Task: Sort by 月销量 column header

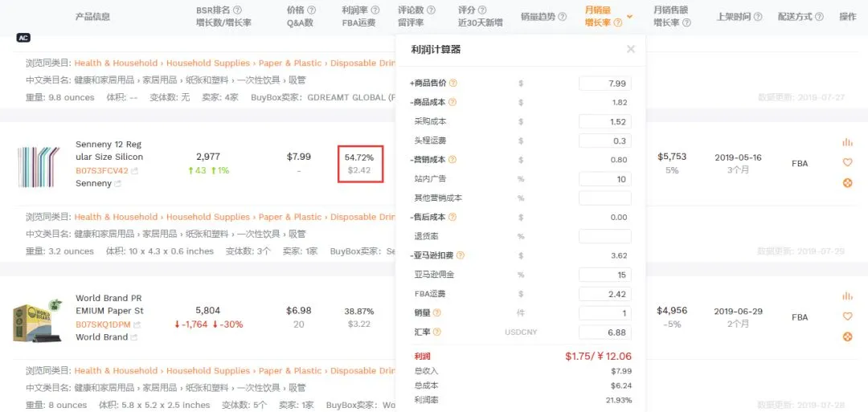Action: [x=598, y=10]
